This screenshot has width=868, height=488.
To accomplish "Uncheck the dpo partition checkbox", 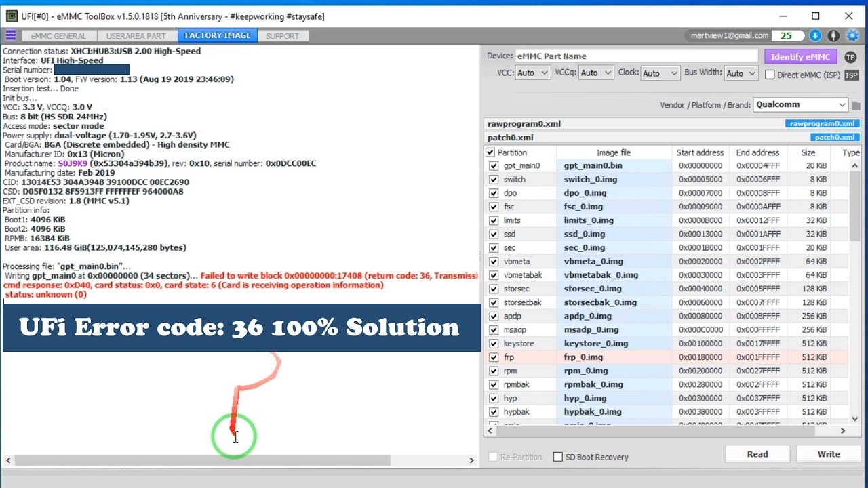I will (x=494, y=193).
